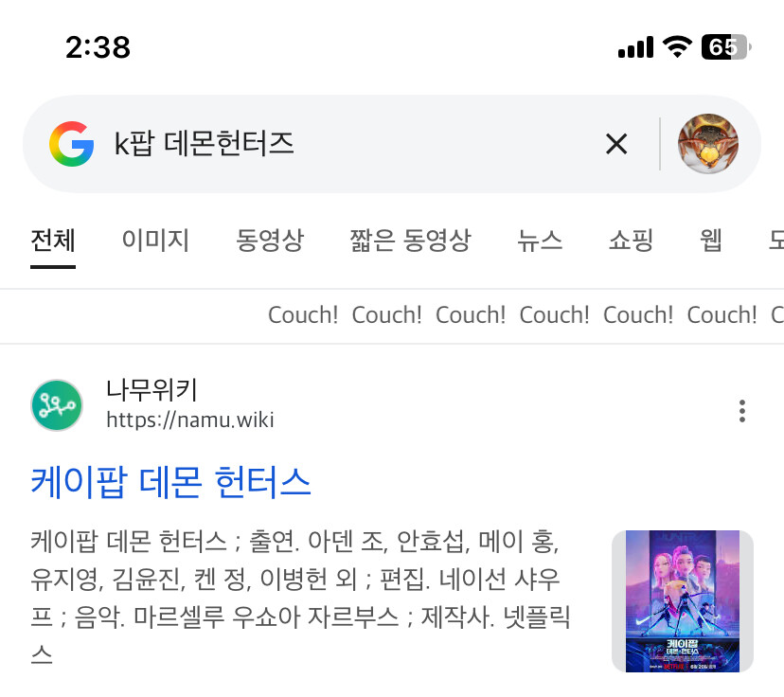
Task: Open the profile avatar with hornet picture
Action: 707,144
